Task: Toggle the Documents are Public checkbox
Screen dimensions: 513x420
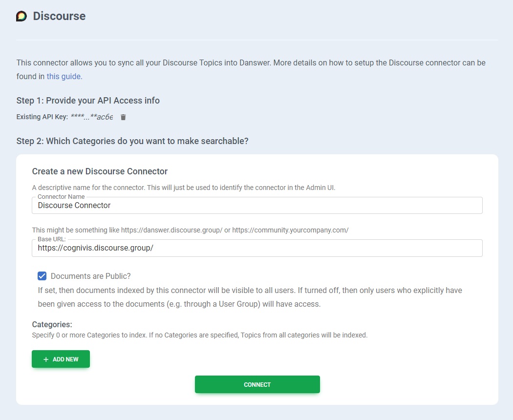Action: click(42, 276)
